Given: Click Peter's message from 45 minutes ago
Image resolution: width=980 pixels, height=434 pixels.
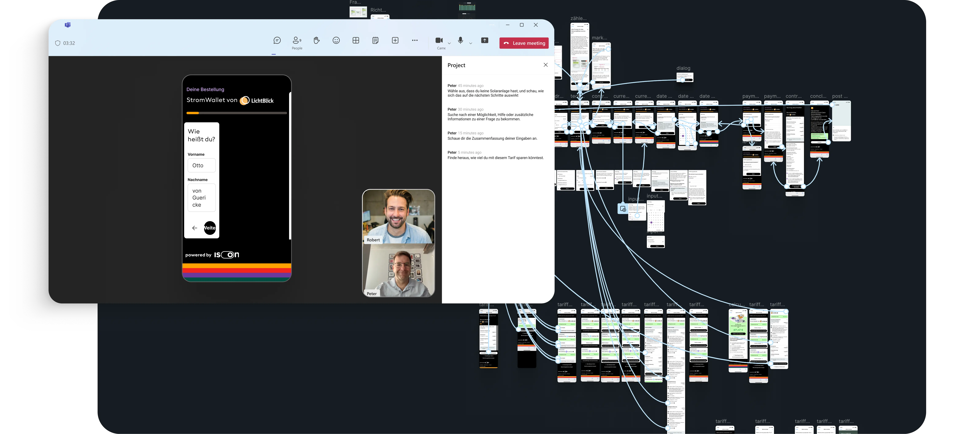Looking at the screenshot, I should (496, 90).
